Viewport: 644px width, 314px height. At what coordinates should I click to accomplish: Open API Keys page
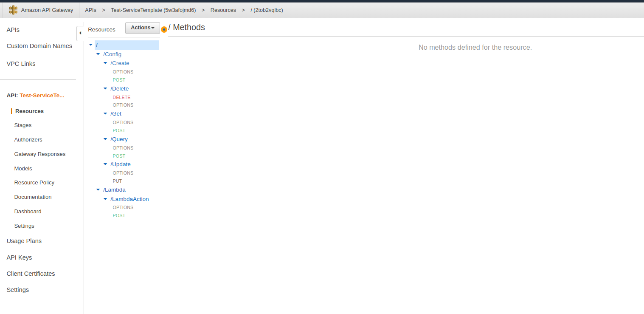pyautogui.click(x=19, y=257)
